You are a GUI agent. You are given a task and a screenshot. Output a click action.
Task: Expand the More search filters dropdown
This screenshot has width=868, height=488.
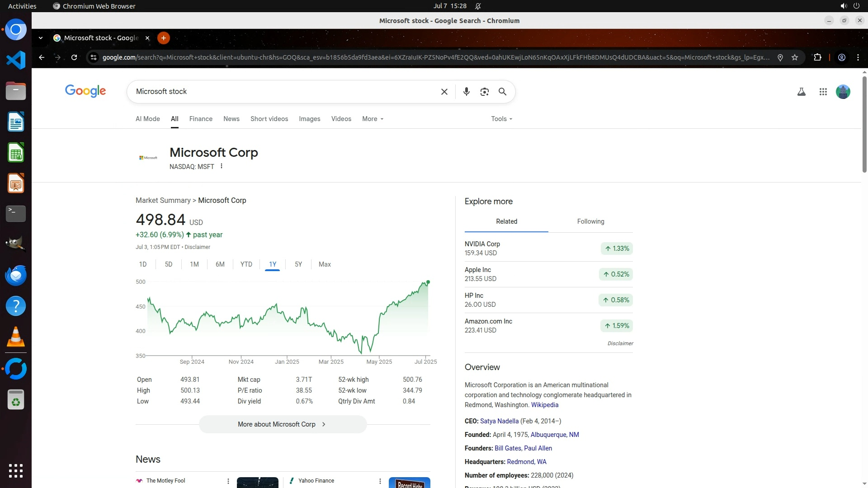coord(373,119)
